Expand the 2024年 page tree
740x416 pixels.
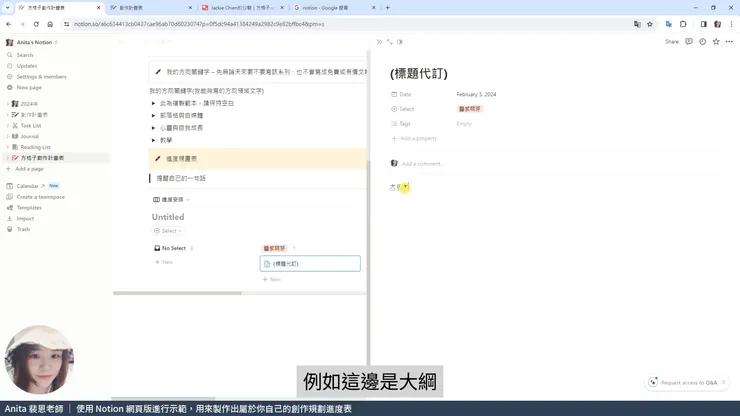8,104
